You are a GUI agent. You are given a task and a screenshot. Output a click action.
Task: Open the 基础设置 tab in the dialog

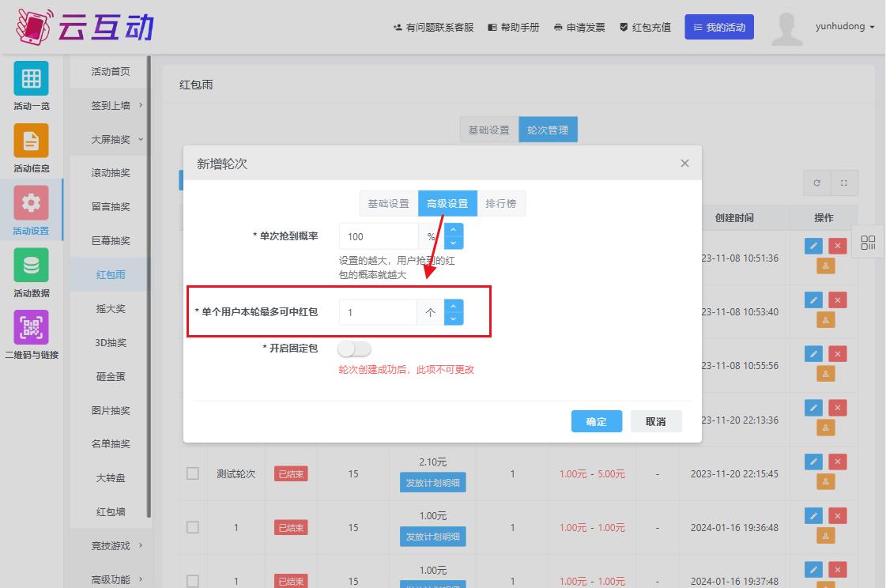tap(387, 203)
